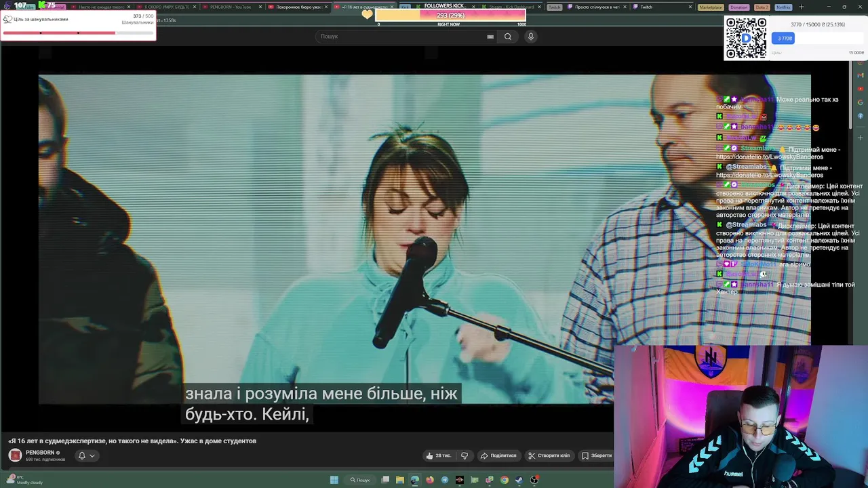Image resolution: width=868 pixels, height=488 pixels.
Task: Click the taskbar Пошук search box
Action: [360, 480]
